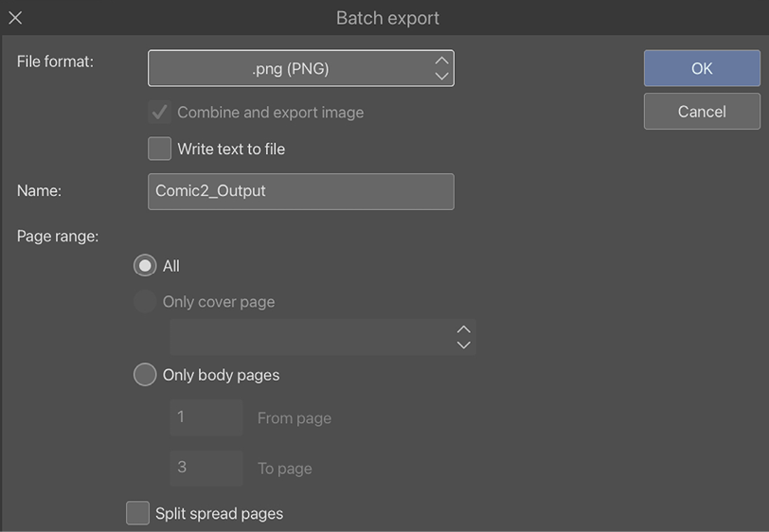Click the To page number field
This screenshot has width=769, height=532.
coord(206,468)
